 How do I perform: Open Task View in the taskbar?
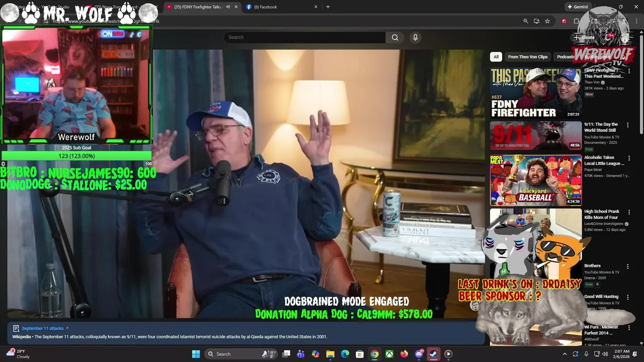[x=286, y=354]
